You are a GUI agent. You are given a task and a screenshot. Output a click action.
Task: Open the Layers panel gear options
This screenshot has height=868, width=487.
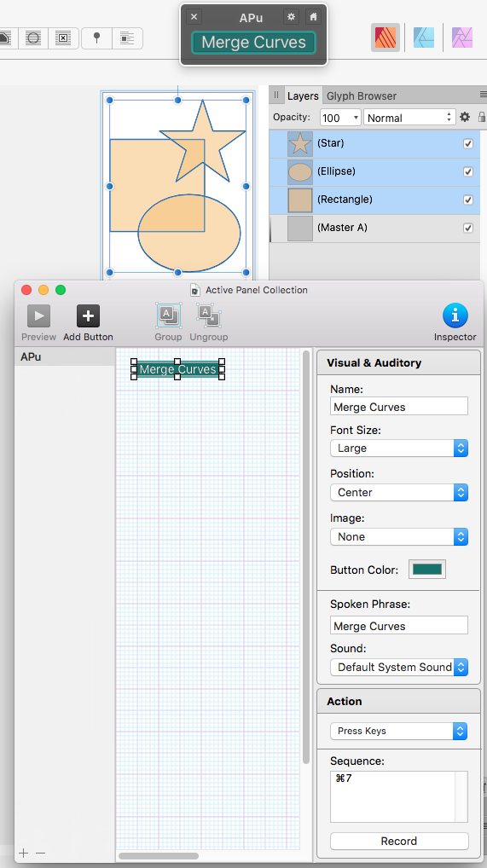coord(465,118)
